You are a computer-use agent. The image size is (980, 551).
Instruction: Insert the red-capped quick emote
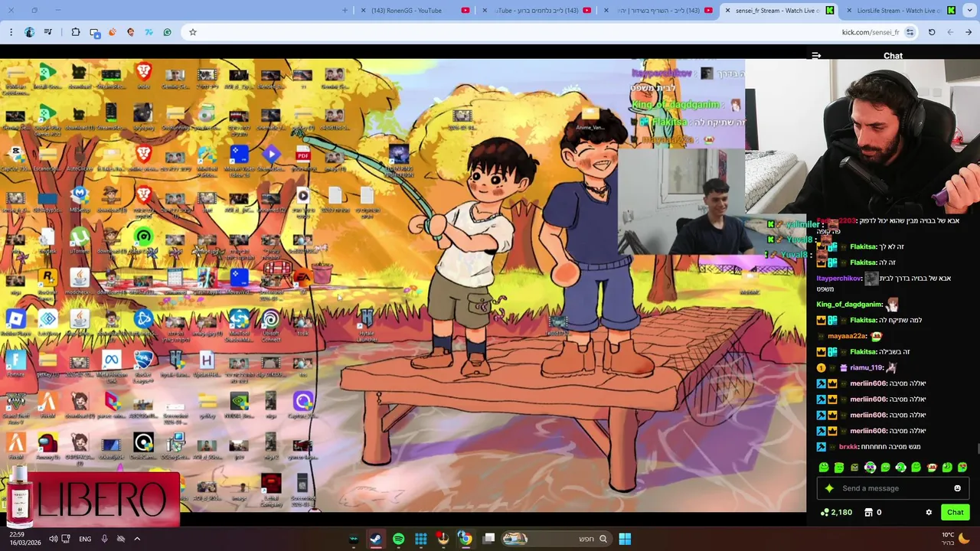click(x=932, y=468)
